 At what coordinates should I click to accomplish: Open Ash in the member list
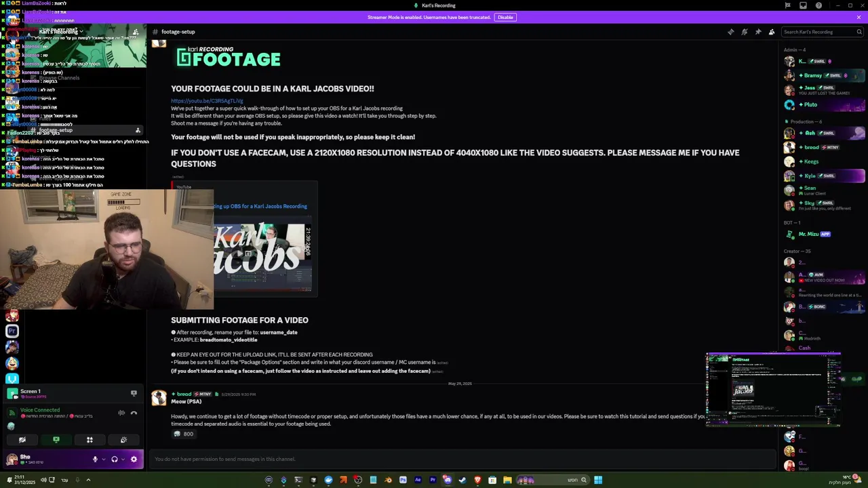824,133
